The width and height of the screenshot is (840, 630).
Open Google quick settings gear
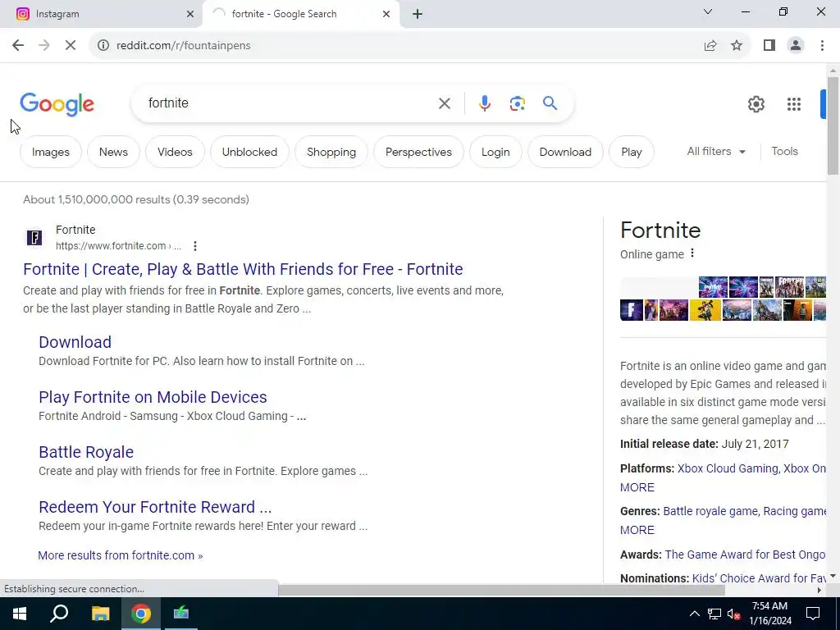click(x=756, y=104)
